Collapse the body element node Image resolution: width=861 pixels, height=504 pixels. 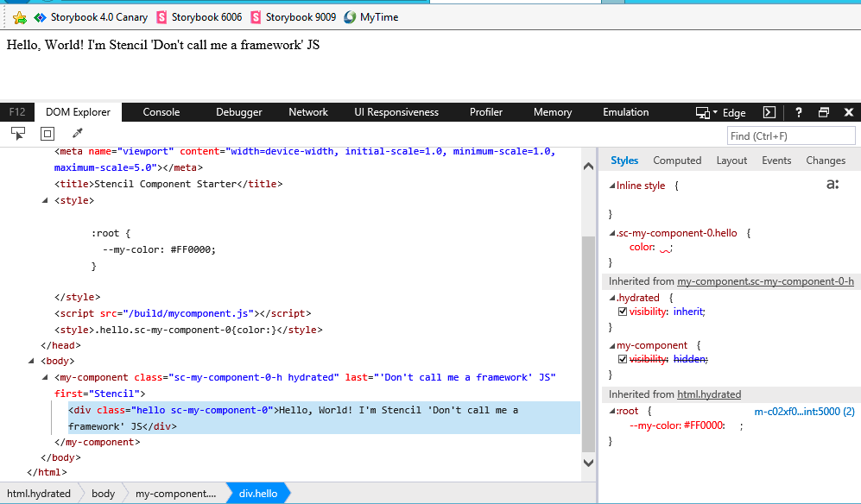[31, 361]
